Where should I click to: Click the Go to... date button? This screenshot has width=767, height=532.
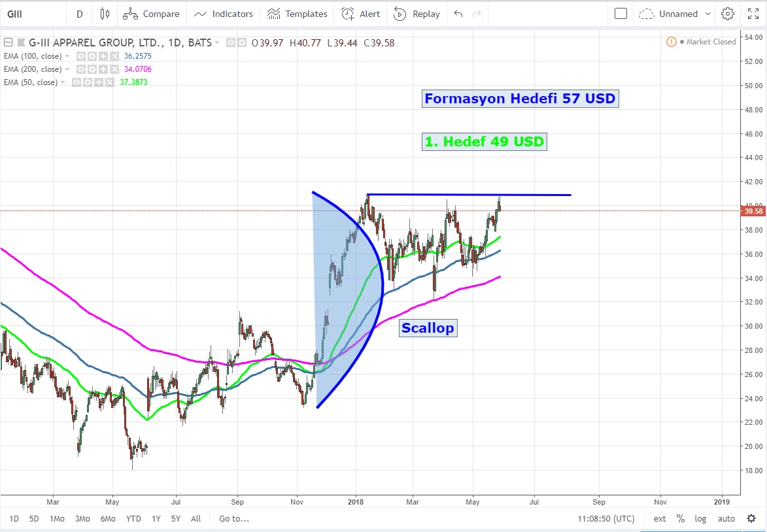(x=234, y=519)
